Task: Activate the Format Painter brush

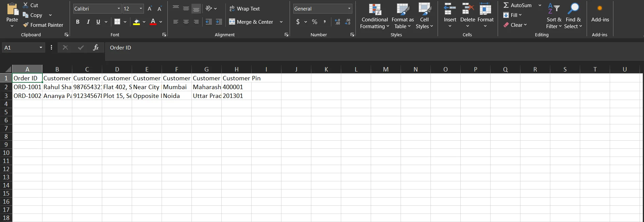Action: (43, 25)
